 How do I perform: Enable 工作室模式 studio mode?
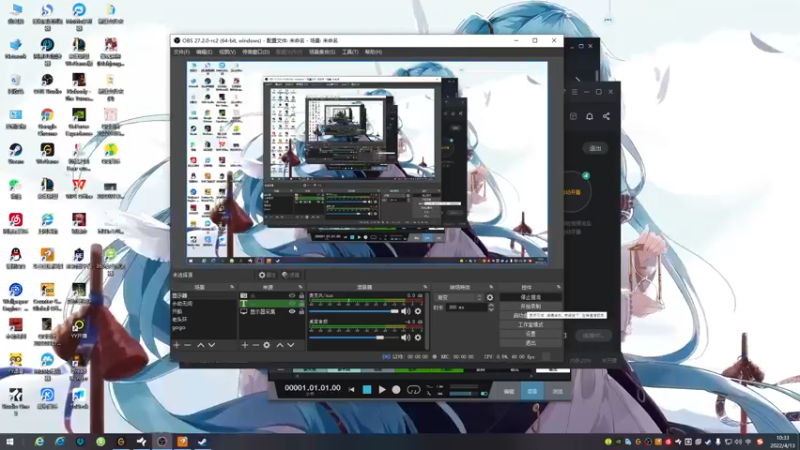tap(531, 324)
